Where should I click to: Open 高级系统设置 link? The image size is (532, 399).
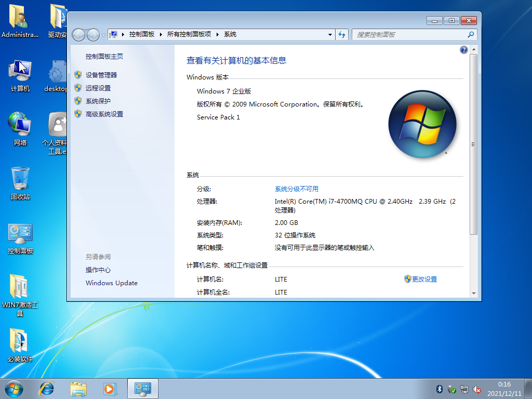(104, 114)
